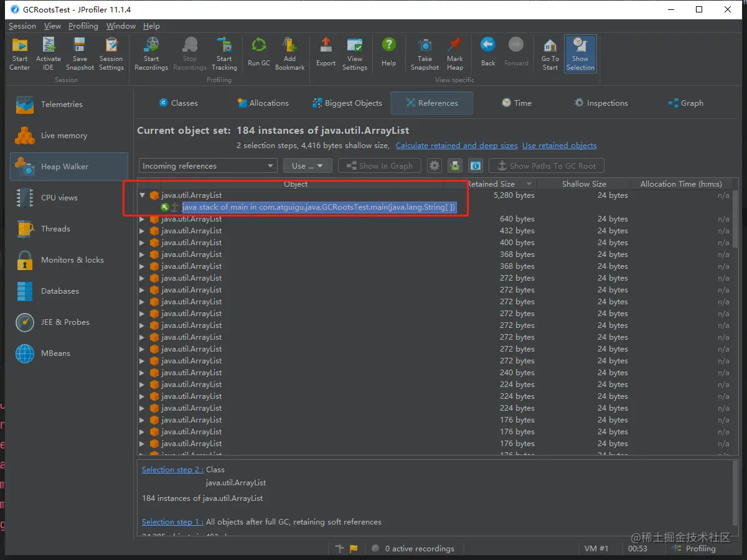Open the Window menu
Image resolution: width=747 pixels, height=560 pixels.
tap(121, 26)
